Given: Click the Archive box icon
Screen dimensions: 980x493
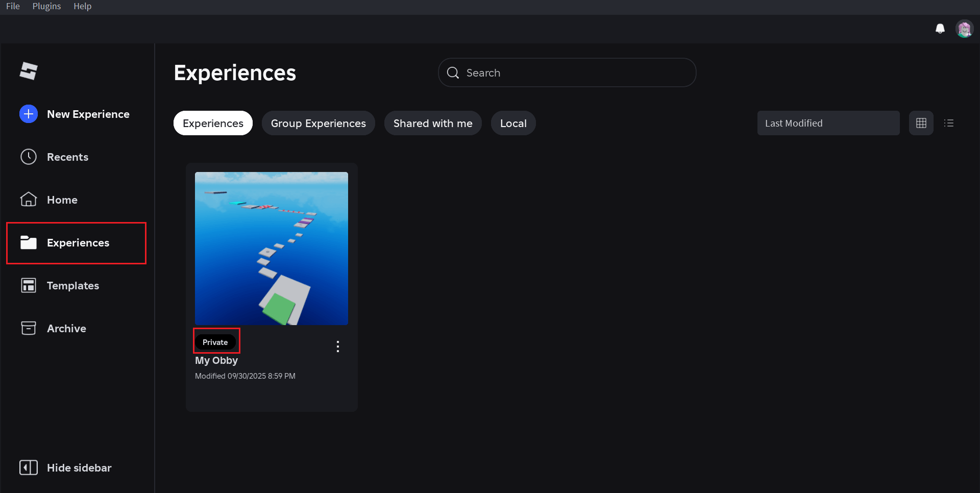Looking at the screenshot, I should (29, 328).
